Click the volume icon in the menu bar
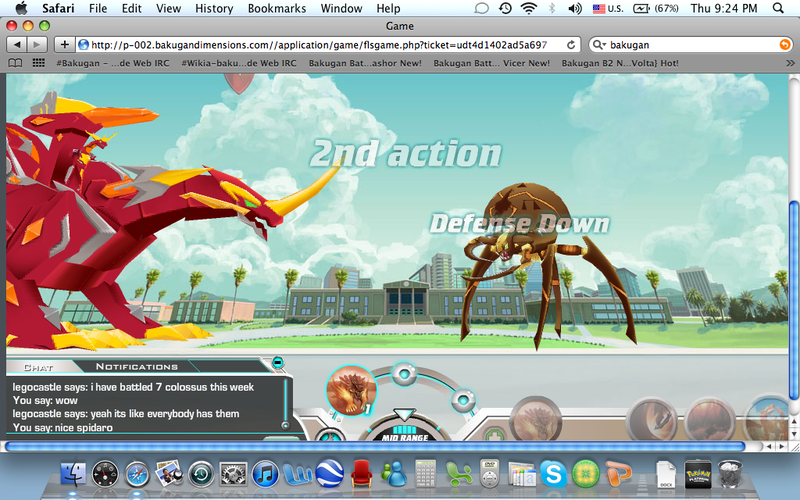Image resolution: width=800 pixels, height=500 pixels. coord(575,8)
